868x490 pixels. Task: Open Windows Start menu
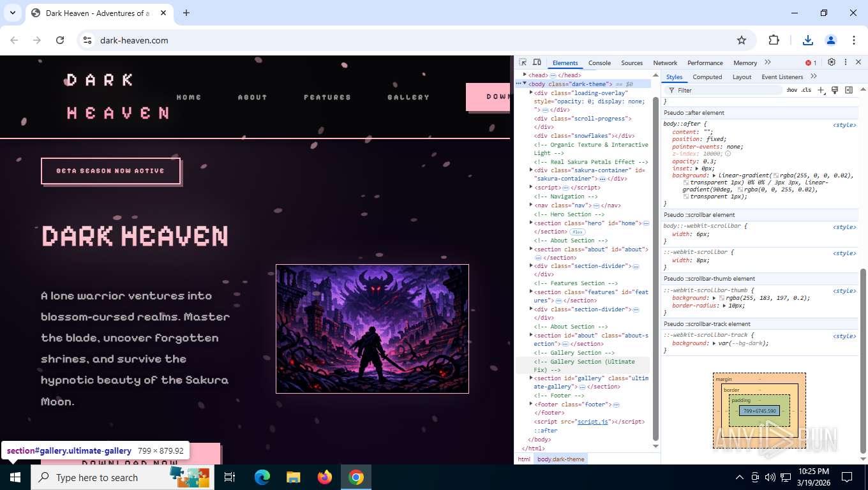pyautogui.click(x=15, y=477)
